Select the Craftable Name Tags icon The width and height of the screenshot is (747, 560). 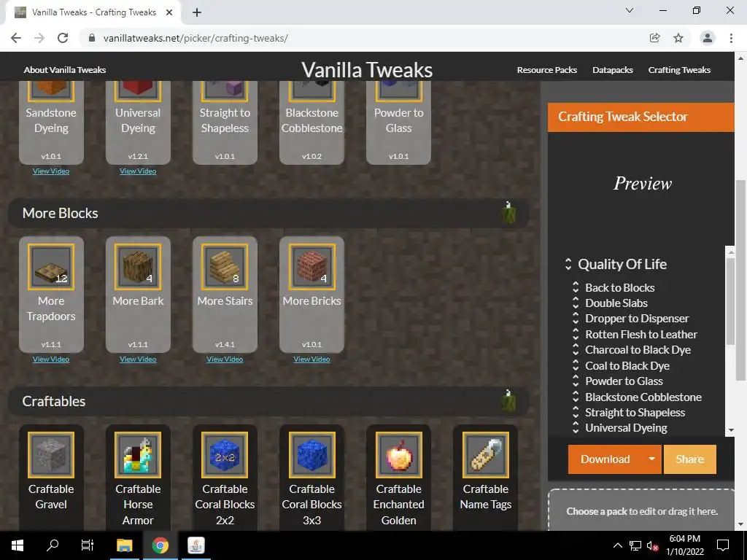[485, 455]
